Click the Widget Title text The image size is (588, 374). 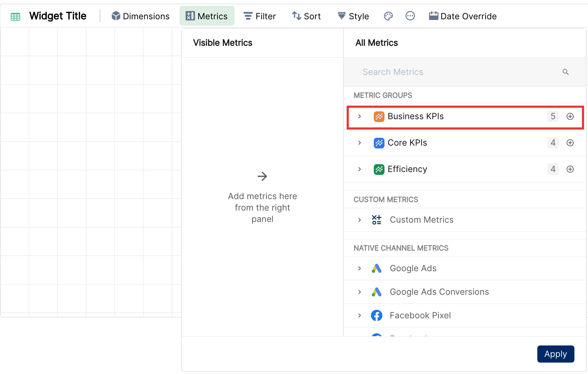pyautogui.click(x=58, y=16)
